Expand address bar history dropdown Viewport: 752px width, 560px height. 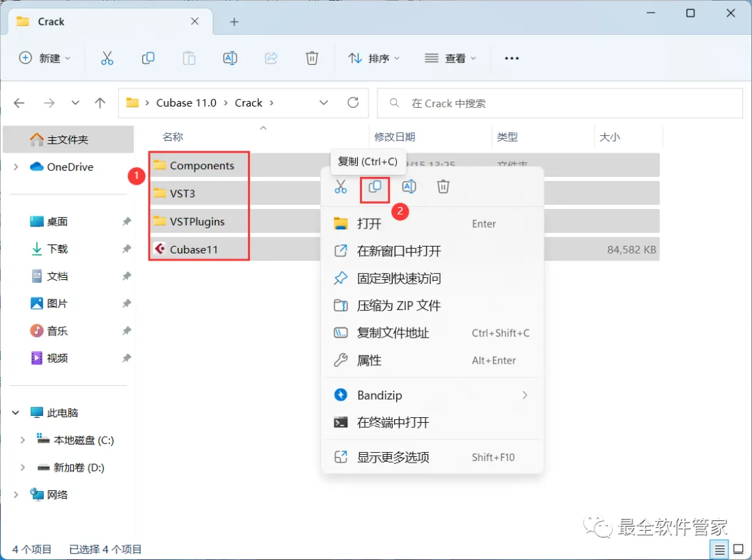[324, 102]
